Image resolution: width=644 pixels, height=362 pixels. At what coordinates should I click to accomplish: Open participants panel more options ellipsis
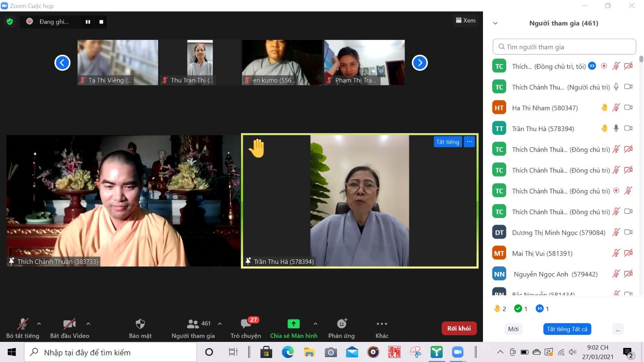(x=618, y=329)
